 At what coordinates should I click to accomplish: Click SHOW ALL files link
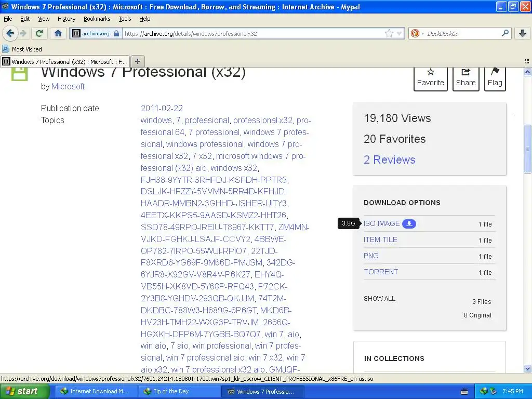[379, 299]
